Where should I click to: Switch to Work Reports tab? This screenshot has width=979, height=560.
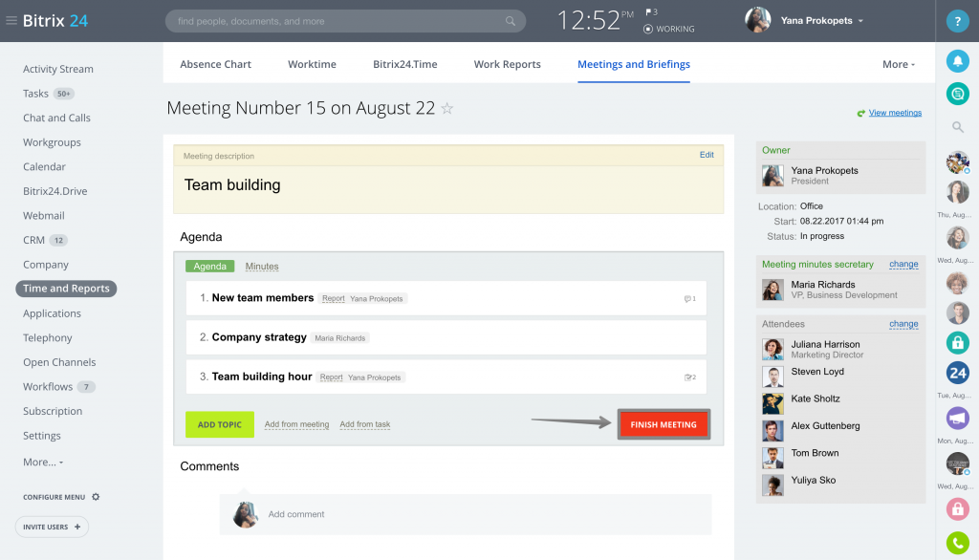(x=507, y=64)
